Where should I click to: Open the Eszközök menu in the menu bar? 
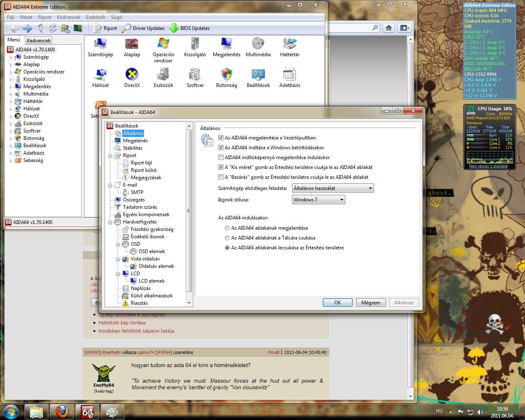point(96,17)
